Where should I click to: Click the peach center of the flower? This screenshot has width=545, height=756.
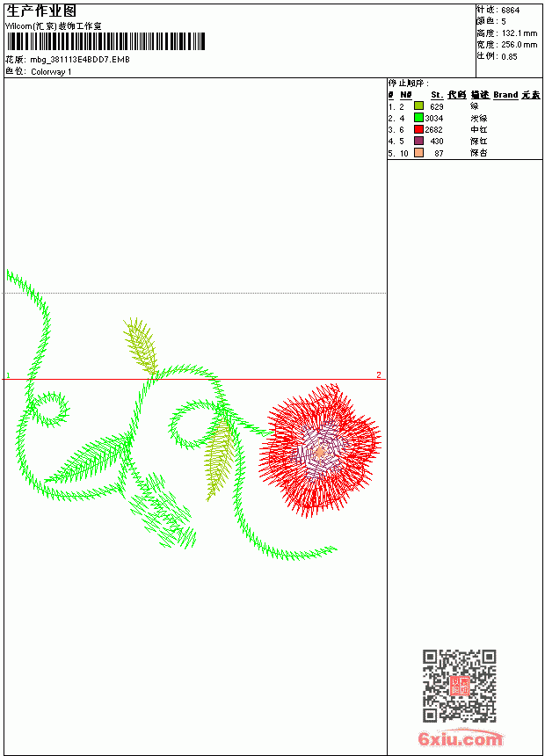click(x=320, y=452)
